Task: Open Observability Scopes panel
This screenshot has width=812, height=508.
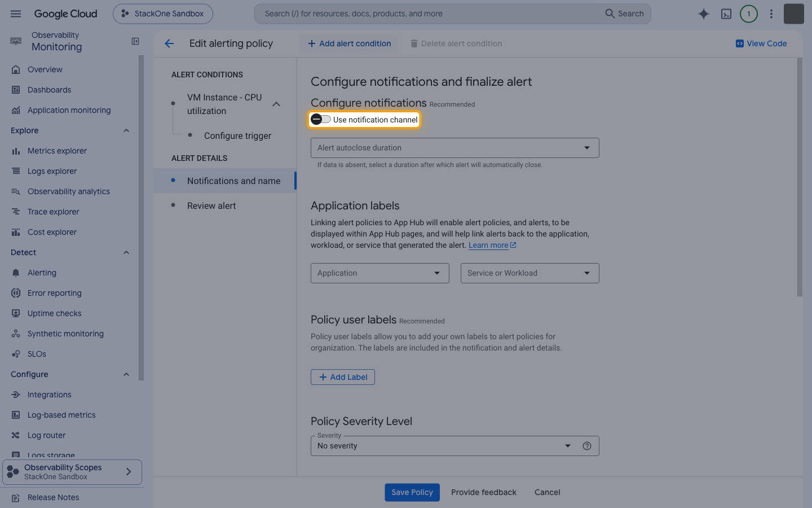Action: tap(72, 472)
